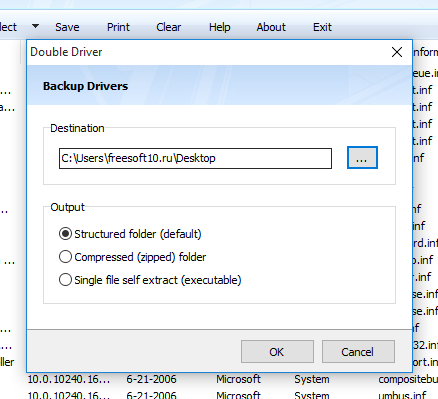Click the Destination path input field
This screenshot has height=399, width=438.
(x=195, y=158)
